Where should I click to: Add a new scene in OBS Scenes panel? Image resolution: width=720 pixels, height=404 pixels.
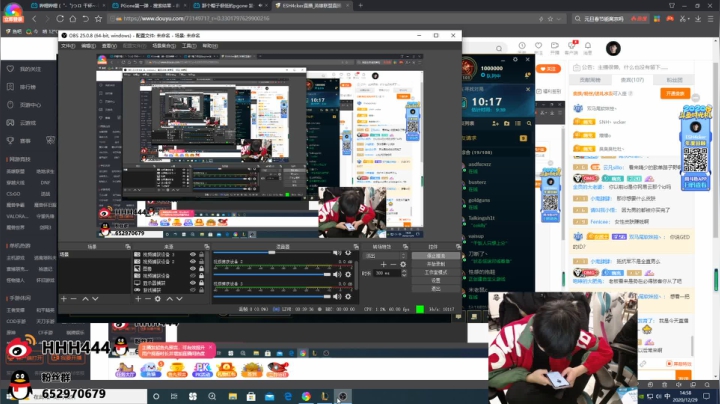coord(63,299)
